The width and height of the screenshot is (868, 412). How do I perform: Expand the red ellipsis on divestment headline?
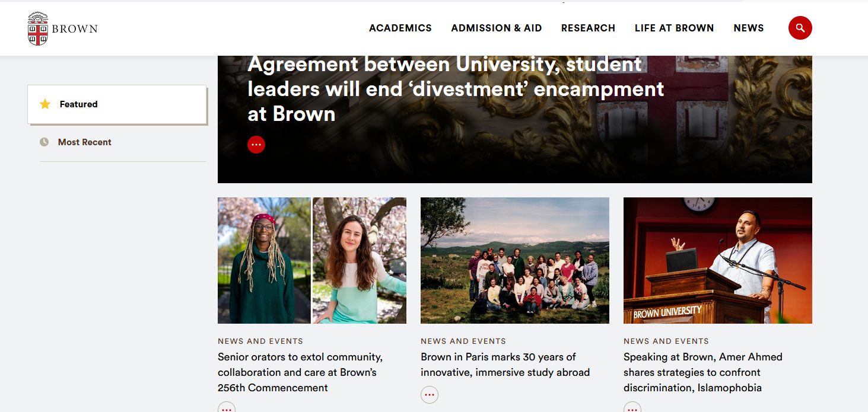pos(256,145)
